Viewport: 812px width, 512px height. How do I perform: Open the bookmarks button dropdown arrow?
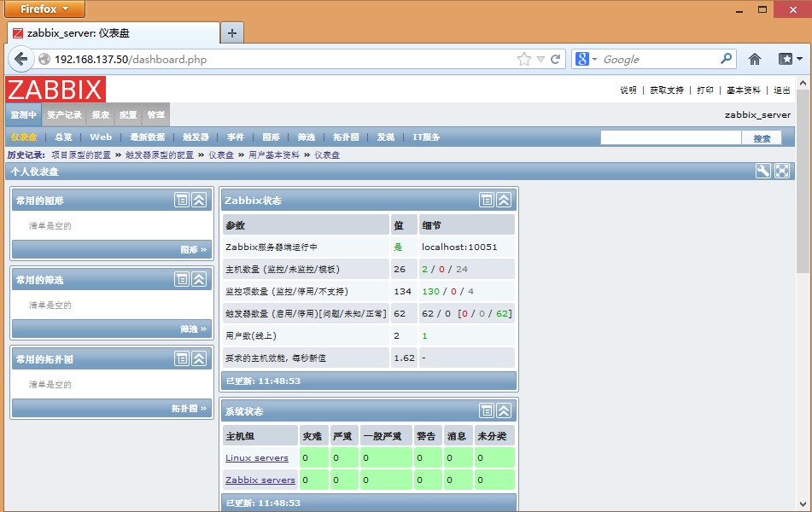[x=799, y=59]
